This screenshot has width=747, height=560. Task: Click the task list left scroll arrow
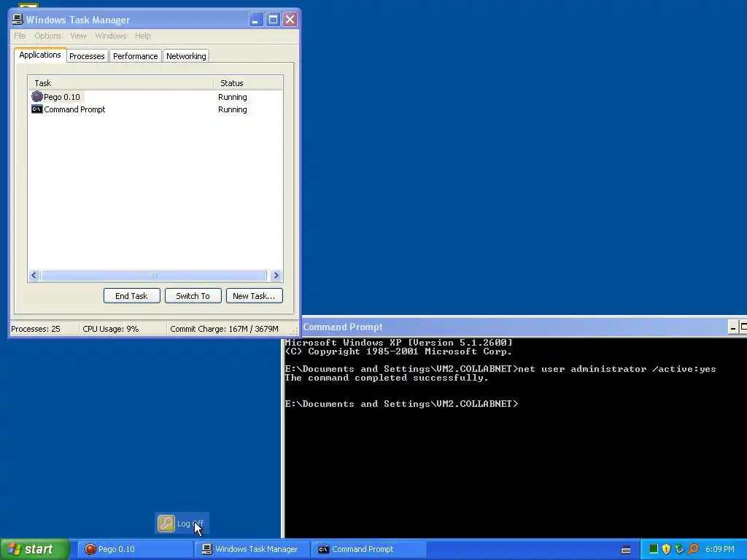(34, 275)
